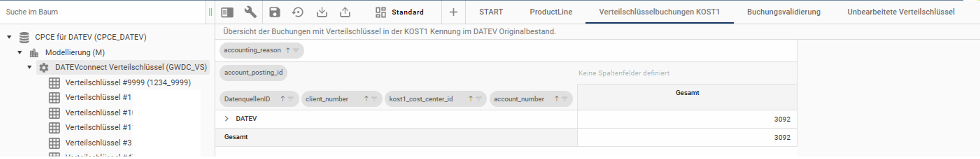Click the Standard dashboard layout icon

click(380, 12)
